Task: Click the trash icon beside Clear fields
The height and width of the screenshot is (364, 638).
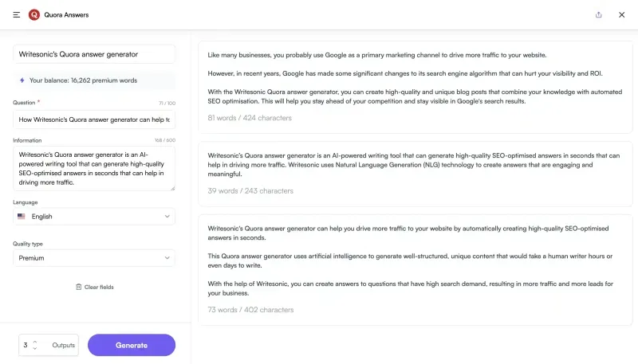Action: (78, 287)
